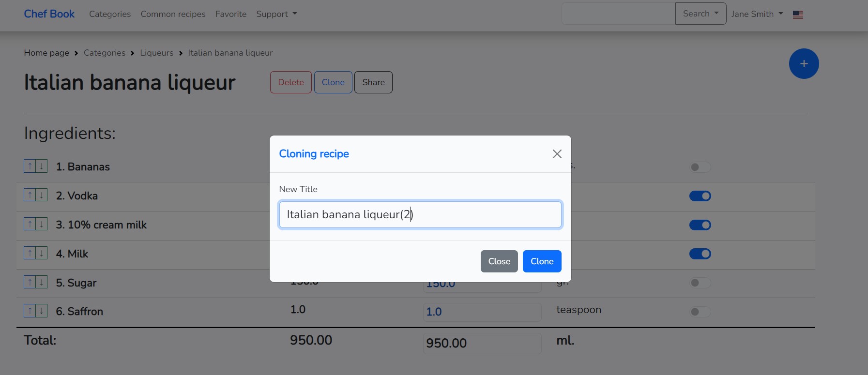Click the US flag language icon
This screenshot has width=868, height=375.
point(798,15)
